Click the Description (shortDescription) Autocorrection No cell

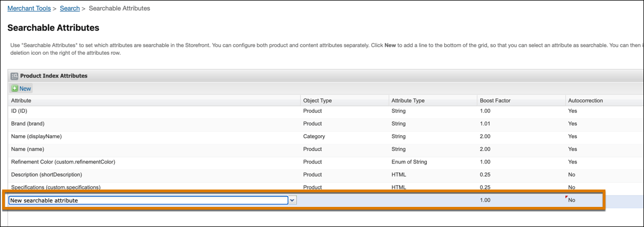coord(572,174)
